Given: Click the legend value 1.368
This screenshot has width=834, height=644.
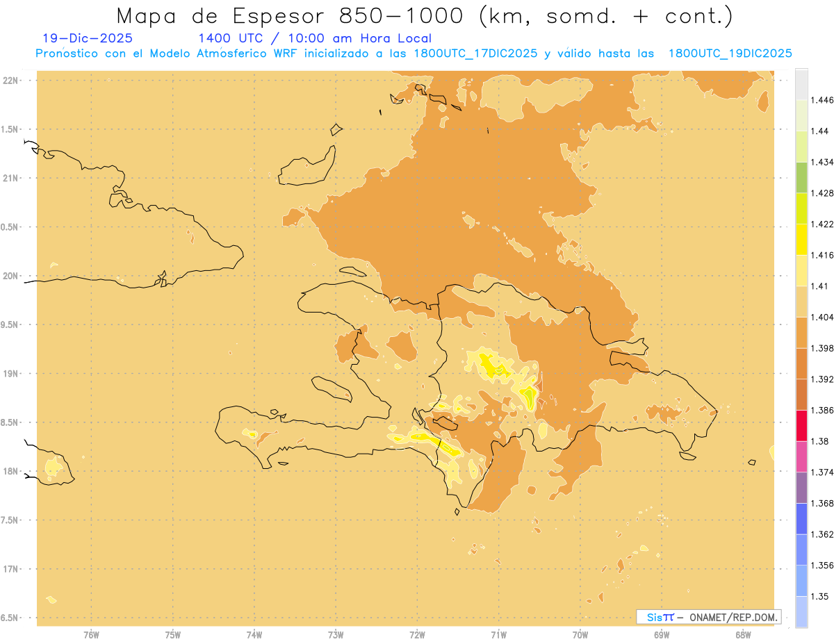Looking at the screenshot, I should pyautogui.click(x=822, y=503).
